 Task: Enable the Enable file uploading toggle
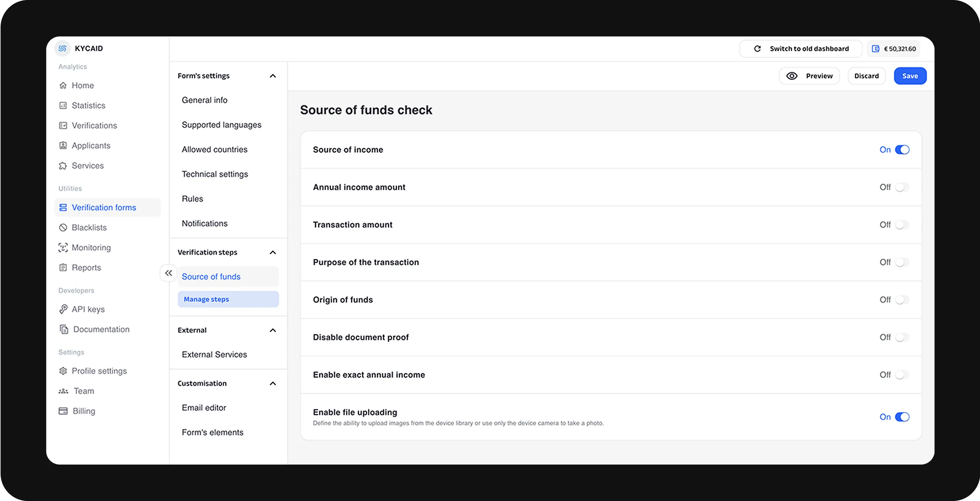click(903, 417)
